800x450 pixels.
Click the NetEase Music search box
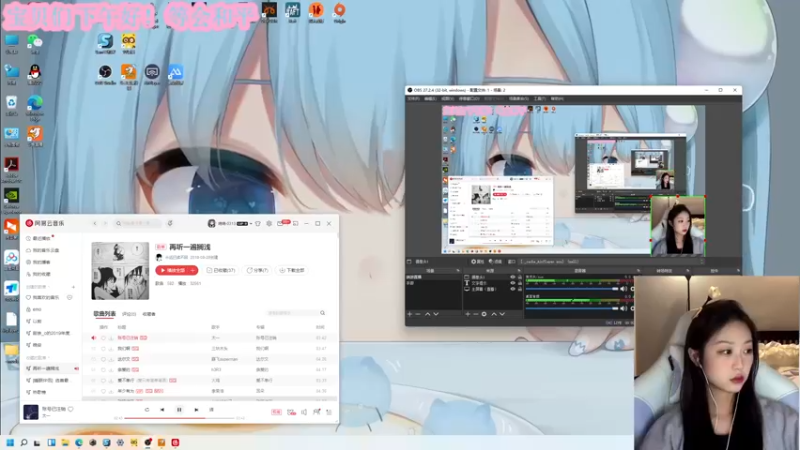coord(138,223)
